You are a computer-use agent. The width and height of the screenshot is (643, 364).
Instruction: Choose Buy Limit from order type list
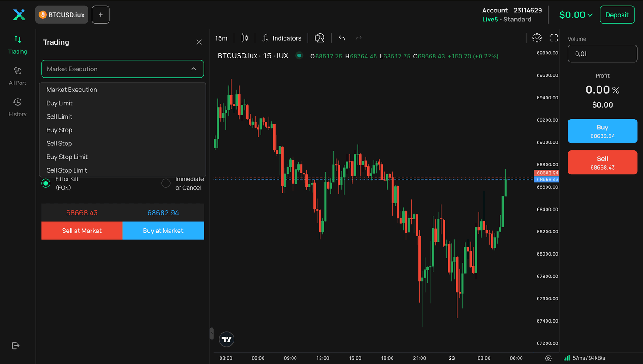coord(59,103)
